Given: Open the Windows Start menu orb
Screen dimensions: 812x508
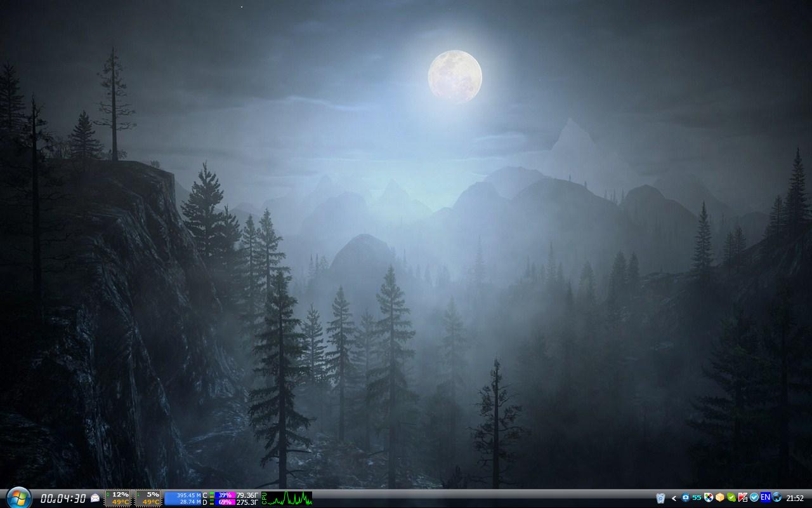Looking at the screenshot, I should (x=18, y=498).
